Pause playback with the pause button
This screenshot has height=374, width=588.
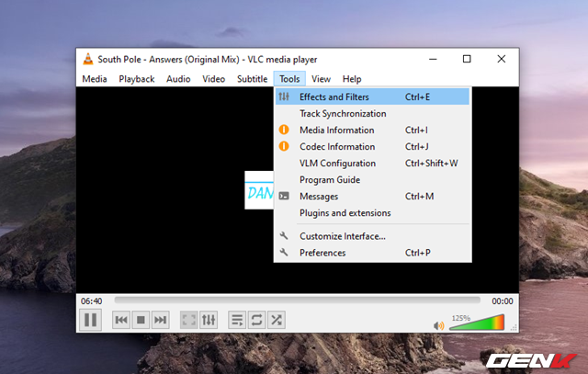pyautogui.click(x=90, y=320)
